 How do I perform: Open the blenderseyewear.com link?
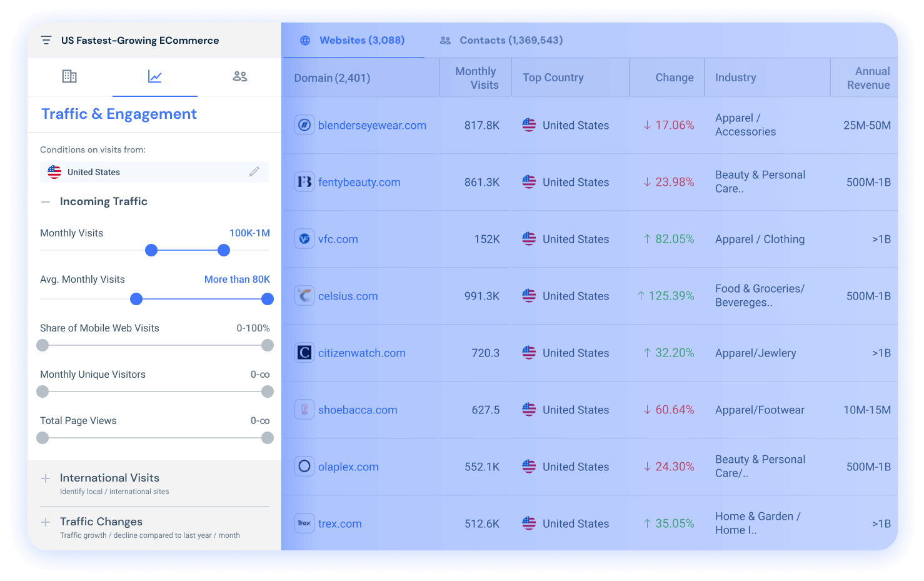click(372, 125)
